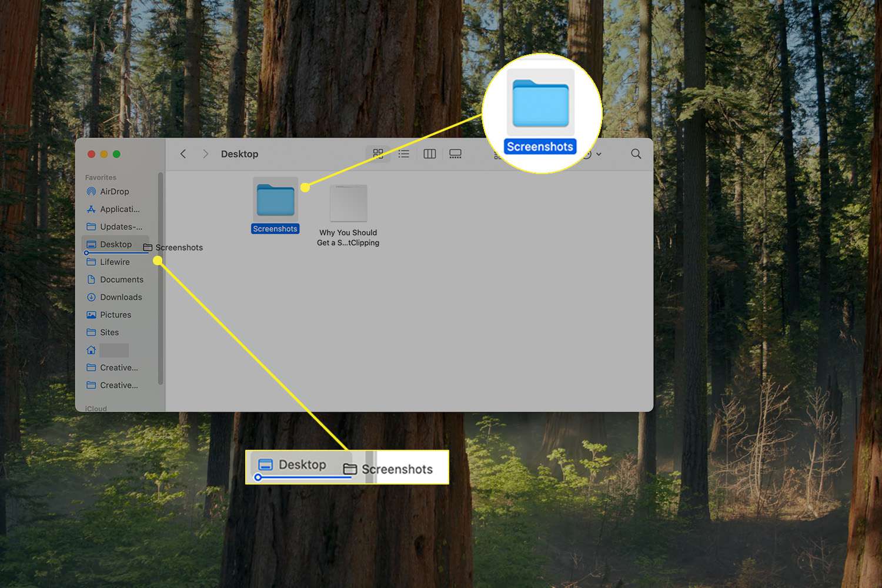The width and height of the screenshot is (882, 588).
Task: Click the forward navigation chevron
Action: tap(205, 154)
